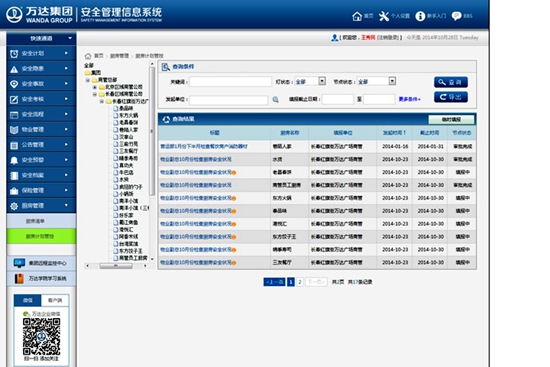550x367 pixels.
Task: Open the beginner guide info icon
Action: pyautogui.click(x=420, y=16)
